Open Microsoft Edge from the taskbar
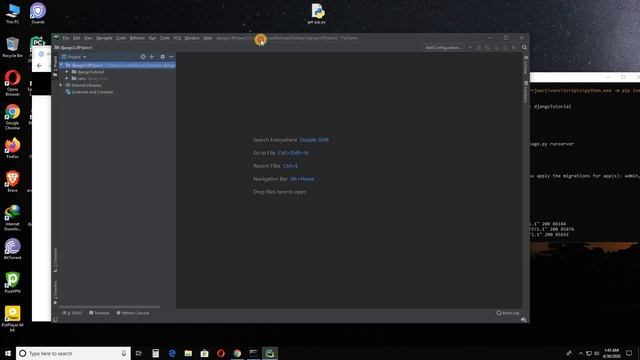The width and height of the screenshot is (640, 360). (172, 353)
